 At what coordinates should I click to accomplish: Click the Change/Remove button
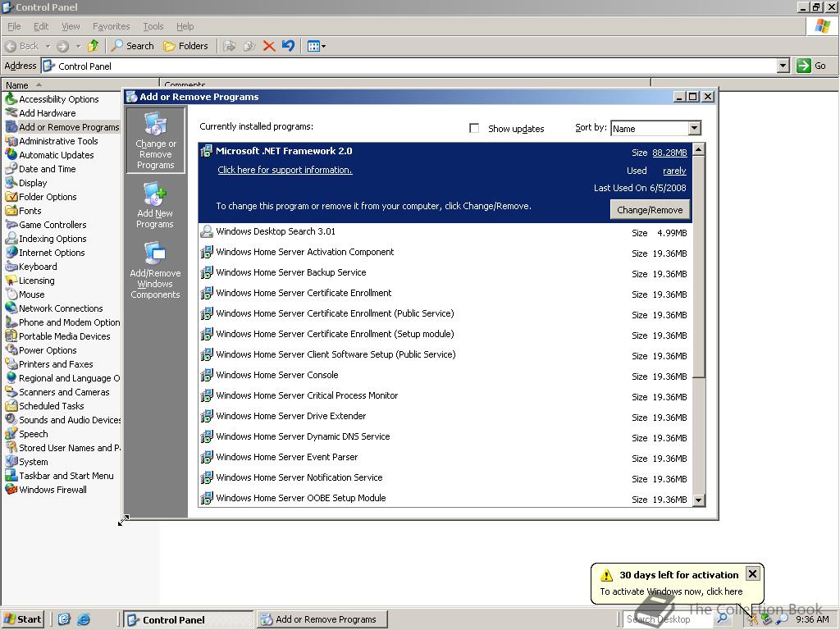tap(650, 209)
